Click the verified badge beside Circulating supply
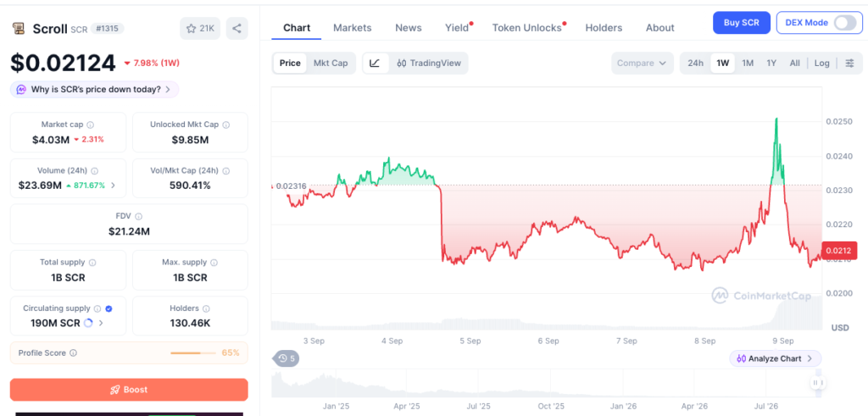868x416 pixels. [109, 308]
